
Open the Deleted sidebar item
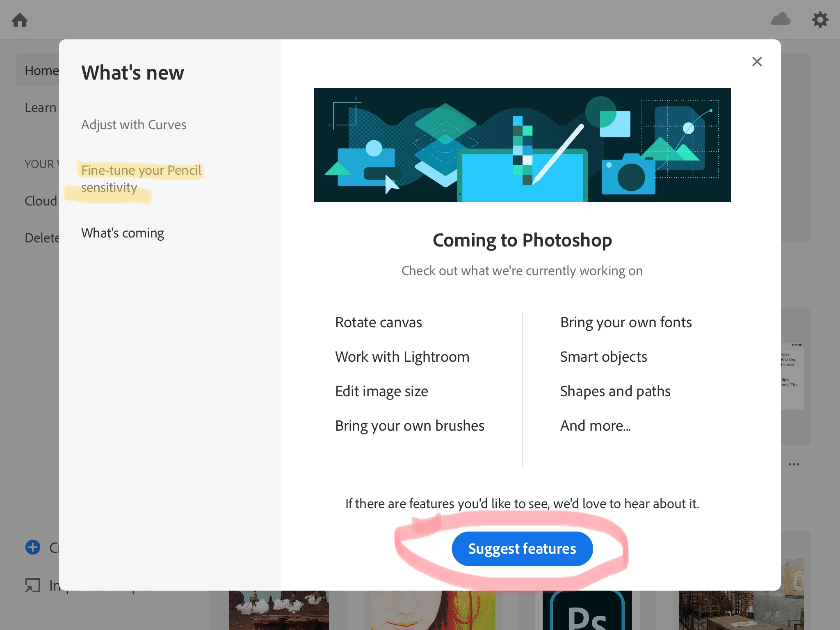coord(41,238)
